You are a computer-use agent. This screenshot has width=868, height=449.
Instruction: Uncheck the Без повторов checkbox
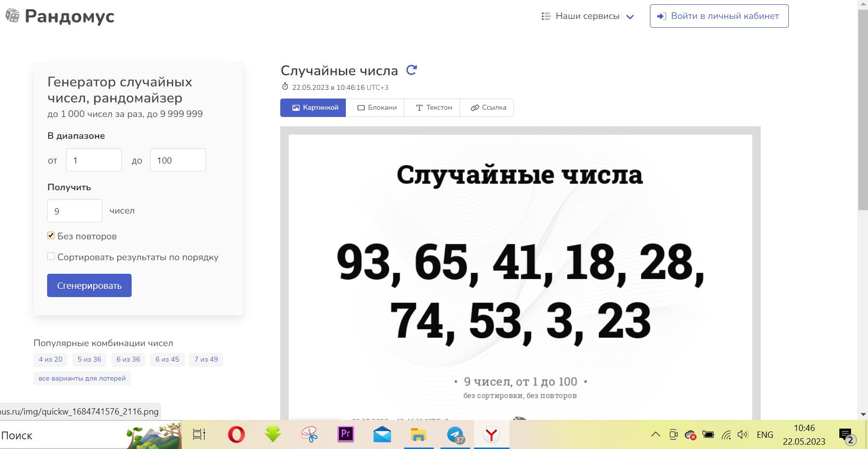click(51, 235)
